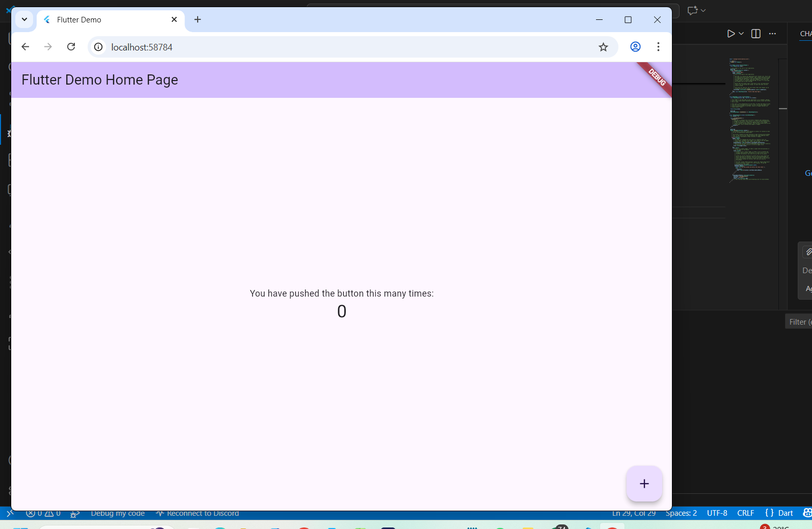Go back in browser history
The width and height of the screenshot is (812, 529).
point(25,47)
